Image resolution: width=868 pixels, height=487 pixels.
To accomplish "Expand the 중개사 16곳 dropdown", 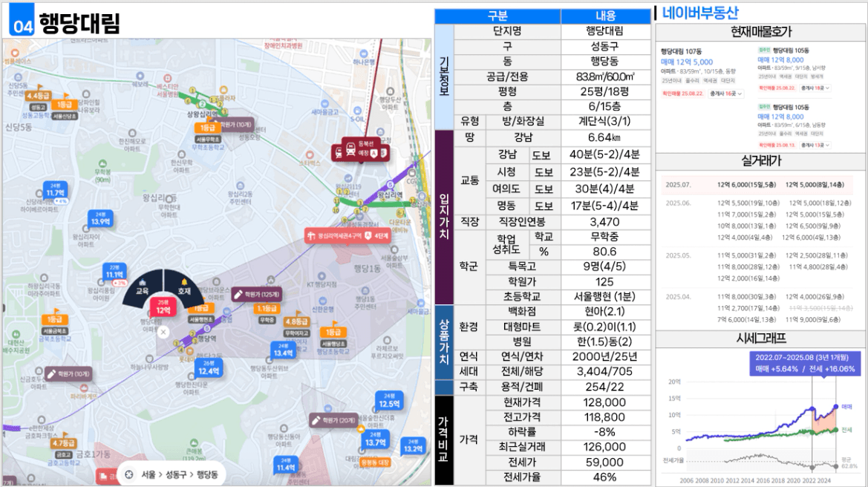I will 726,94.
